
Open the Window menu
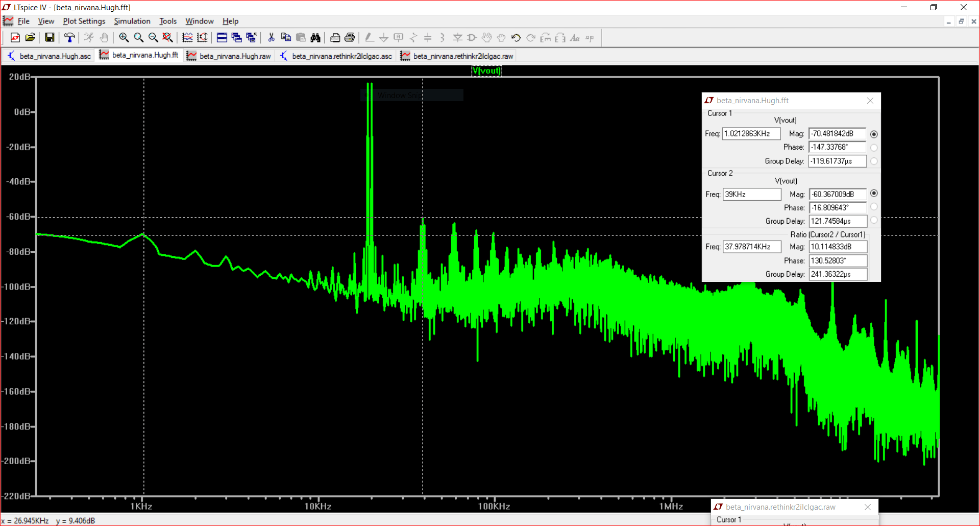pos(199,21)
